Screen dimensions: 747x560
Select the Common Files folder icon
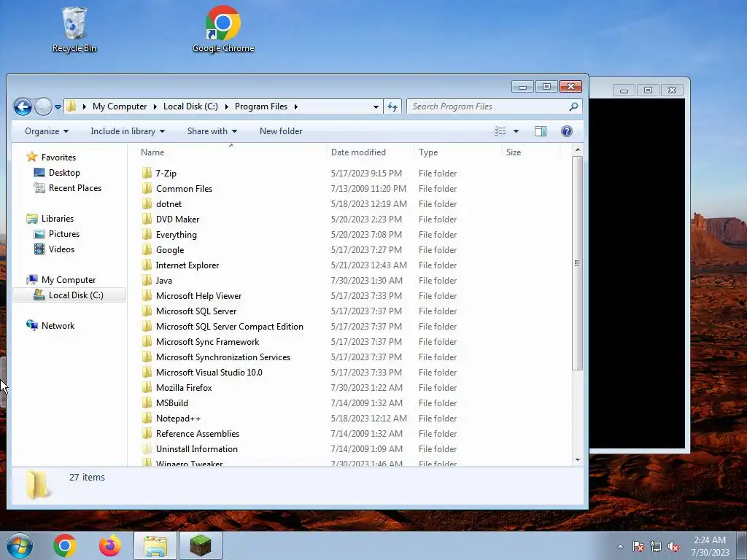coord(147,188)
